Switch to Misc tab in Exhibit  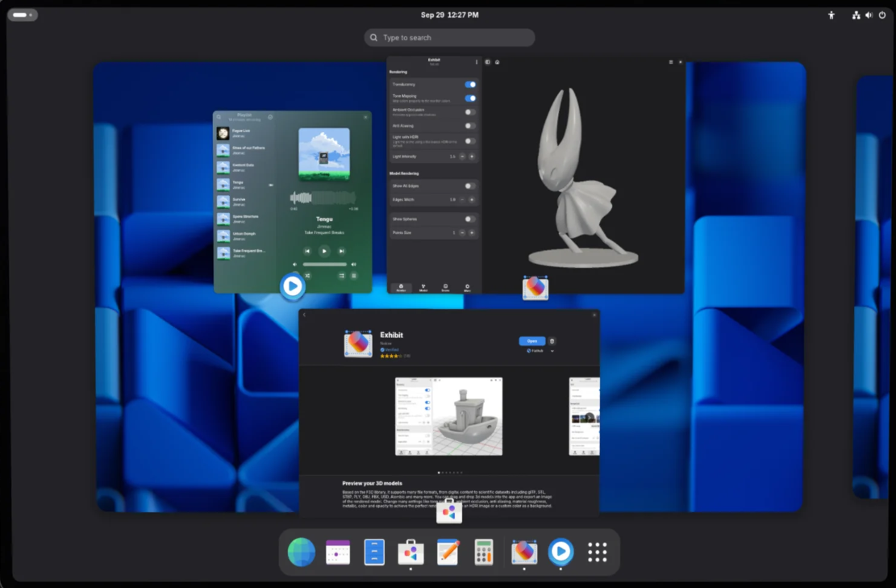coord(468,287)
